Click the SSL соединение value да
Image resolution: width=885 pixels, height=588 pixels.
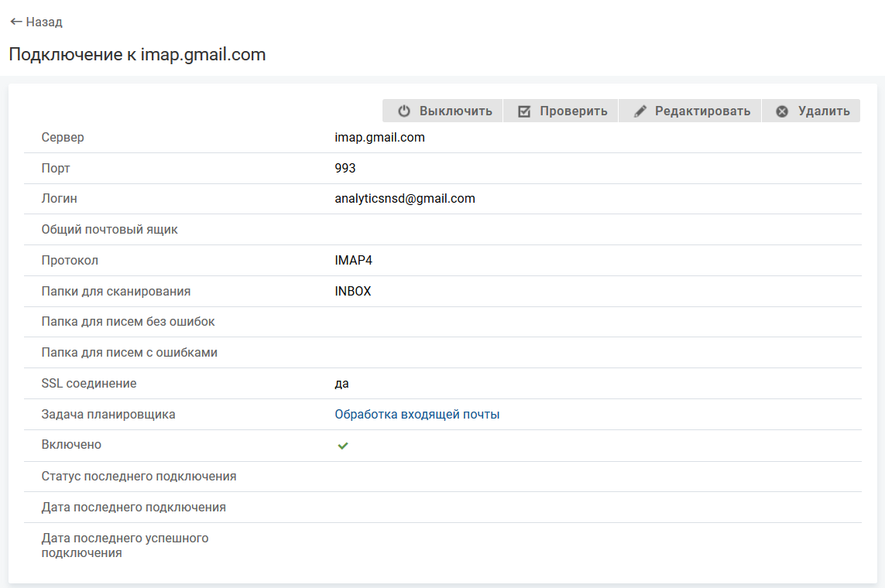pyautogui.click(x=341, y=383)
